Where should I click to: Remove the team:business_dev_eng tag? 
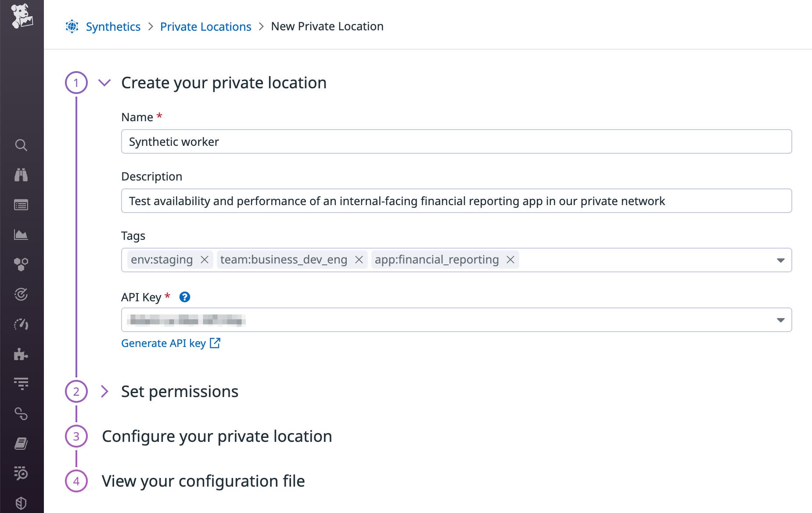tap(358, 260)
